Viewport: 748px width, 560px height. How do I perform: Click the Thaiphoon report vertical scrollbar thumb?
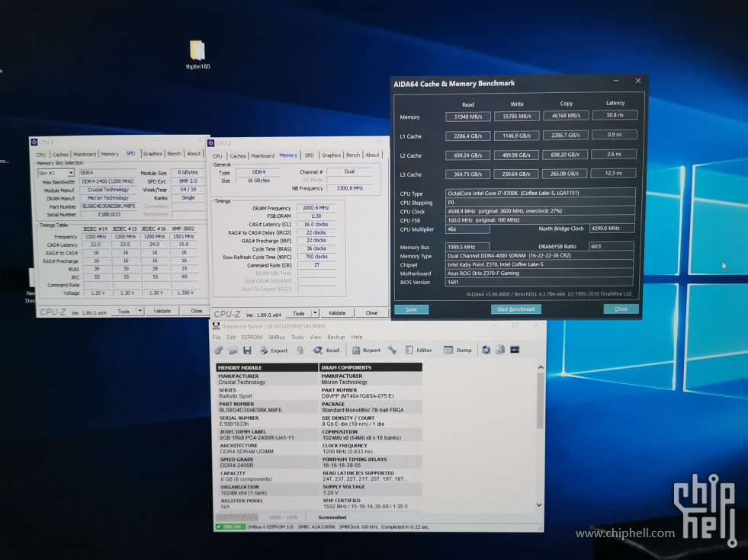(540, 400)
